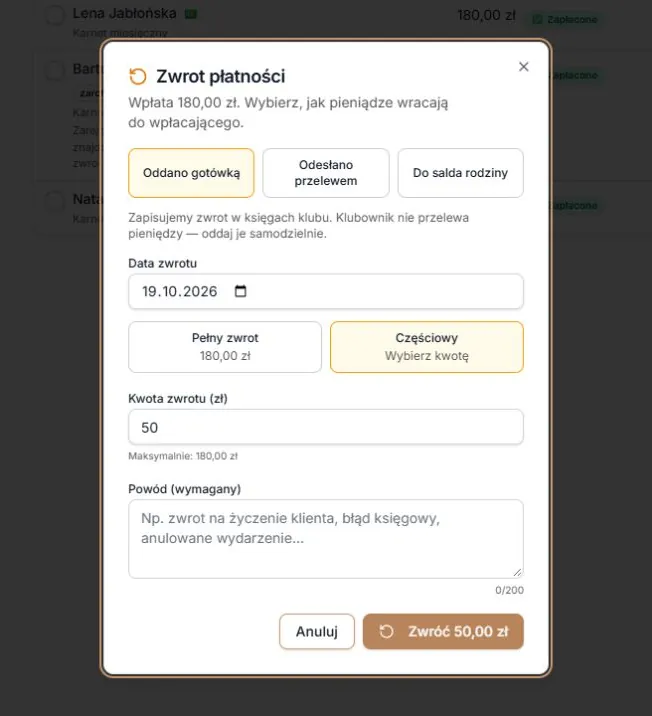
Task: Click the Lena Jabłońska name entry
Action: pos(124,14)
